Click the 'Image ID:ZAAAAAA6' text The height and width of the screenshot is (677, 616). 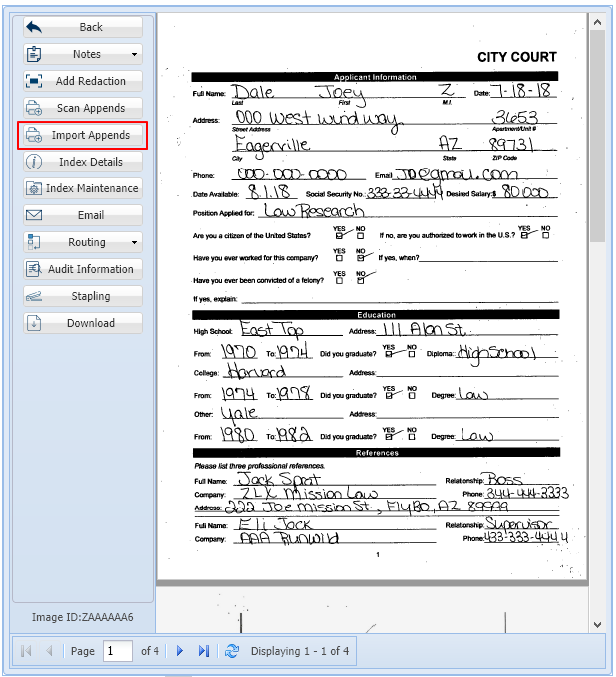click(82, 617)
